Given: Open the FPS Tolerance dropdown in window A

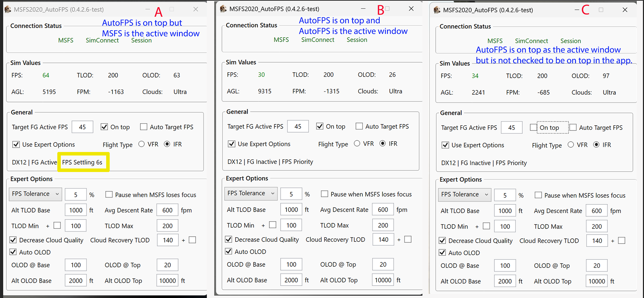Looking at the screenshot, I should 35,194.
